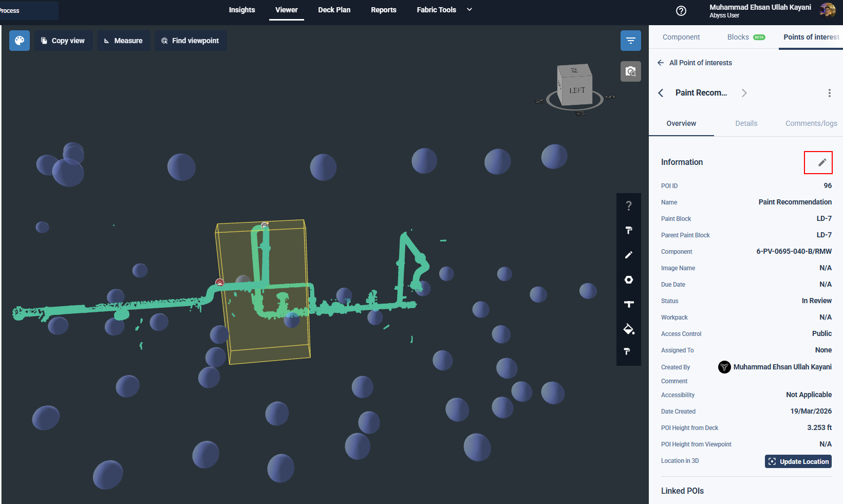Go to next point of interest
Screen dimensions: 843x504
tap(744, 93)
